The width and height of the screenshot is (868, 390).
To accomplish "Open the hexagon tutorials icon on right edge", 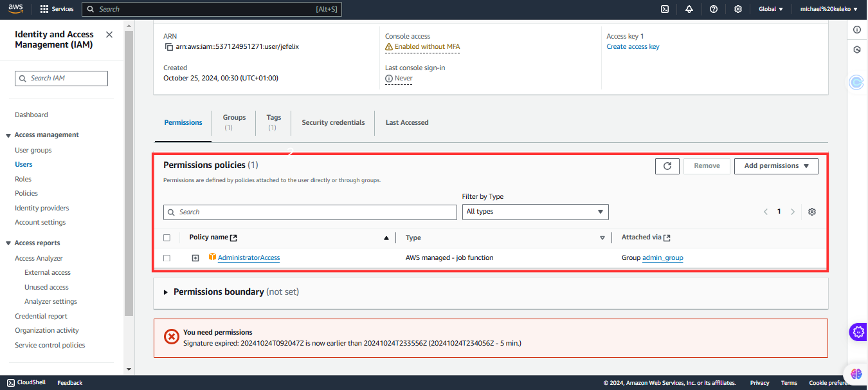I will (x=857, y=50).
